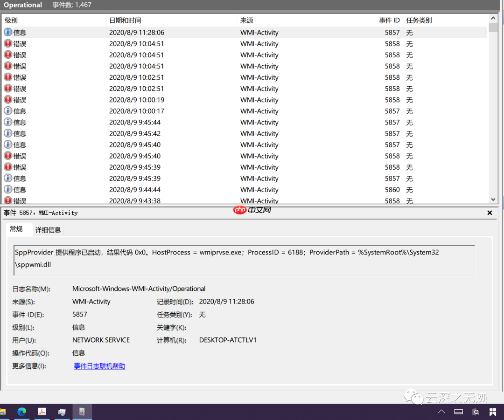Screen dimensions: 504x420
Task: Open the Adobe Acrobat PDF taskbar icon
Action: tap(42, 412)
